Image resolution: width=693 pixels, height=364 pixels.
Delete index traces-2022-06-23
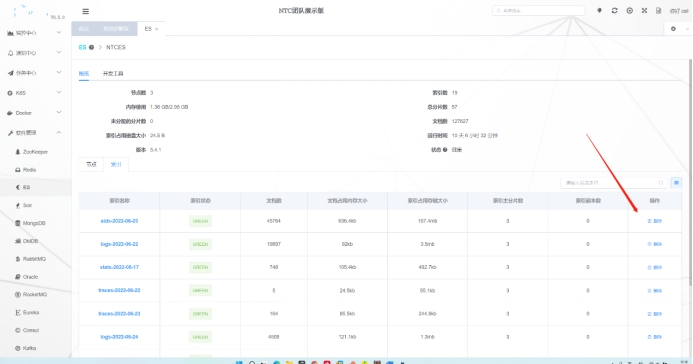click(655, 314)
